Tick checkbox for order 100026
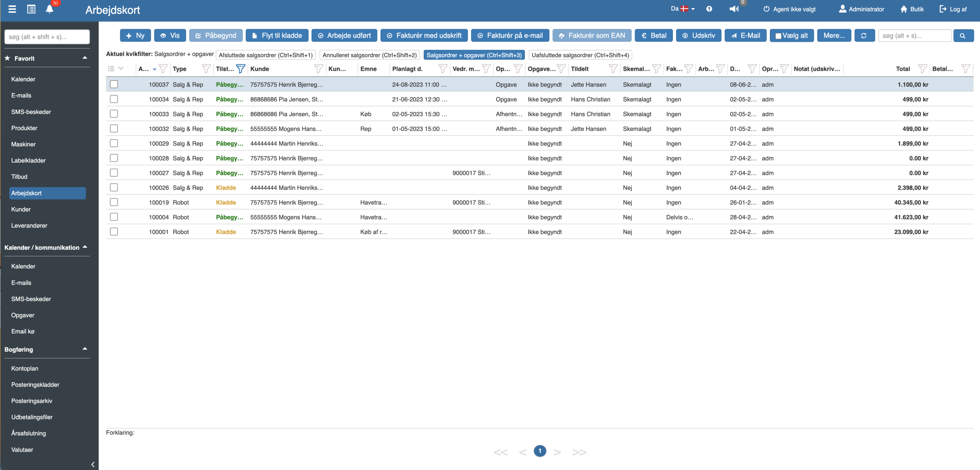Screen dimensions: 980x470 (x=114, y=188)
